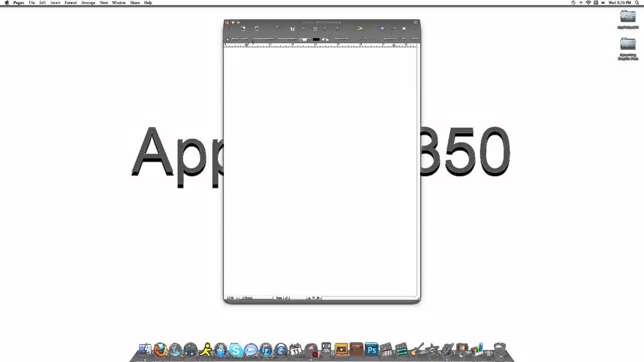
Task: Open Firefox from the Dock
Action: pyautogui.click(x=160, y=349)
